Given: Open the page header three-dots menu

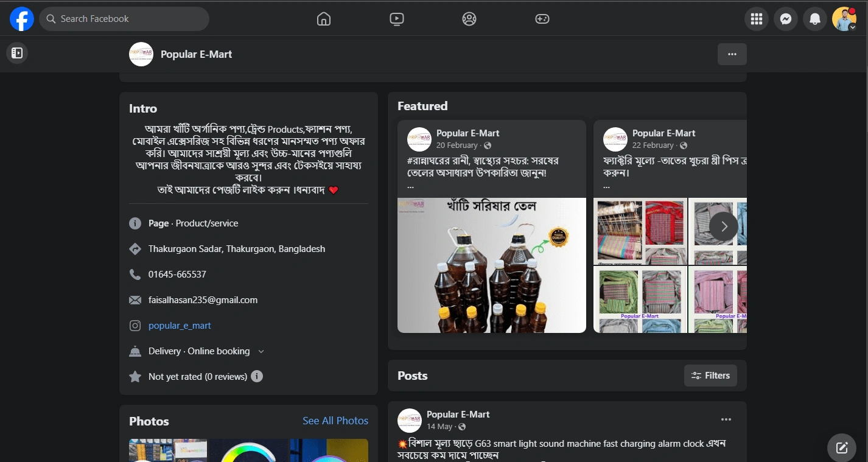Looking at the screenshot, I should tap(732, 54).
